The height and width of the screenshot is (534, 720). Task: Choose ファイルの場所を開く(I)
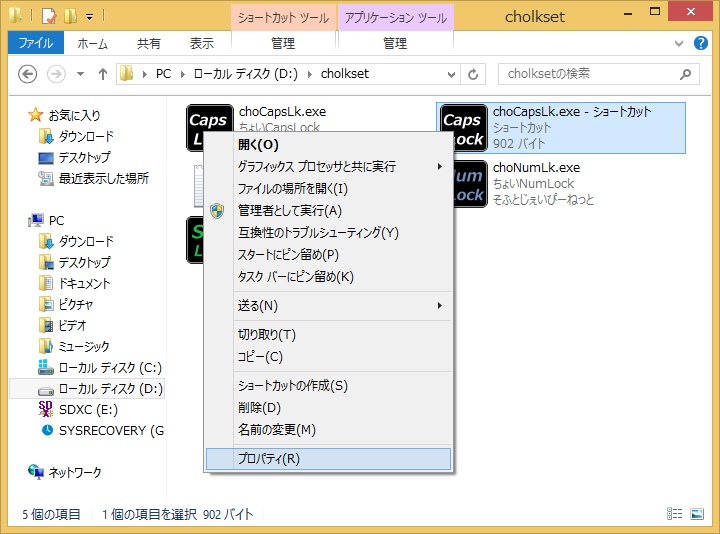coord(328,188)
